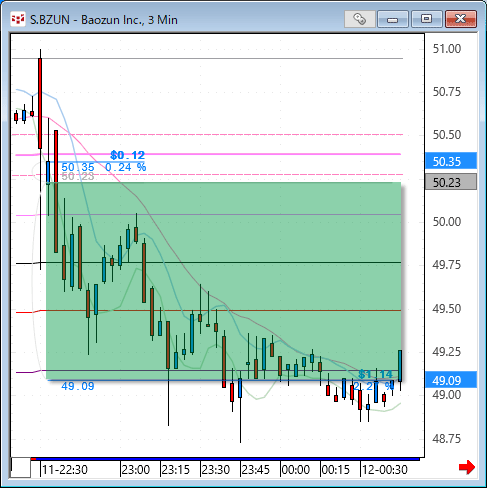The image size is (487, 488).
Task: Maximize the S.BZUN chart window
Action: tap(426, 19)
